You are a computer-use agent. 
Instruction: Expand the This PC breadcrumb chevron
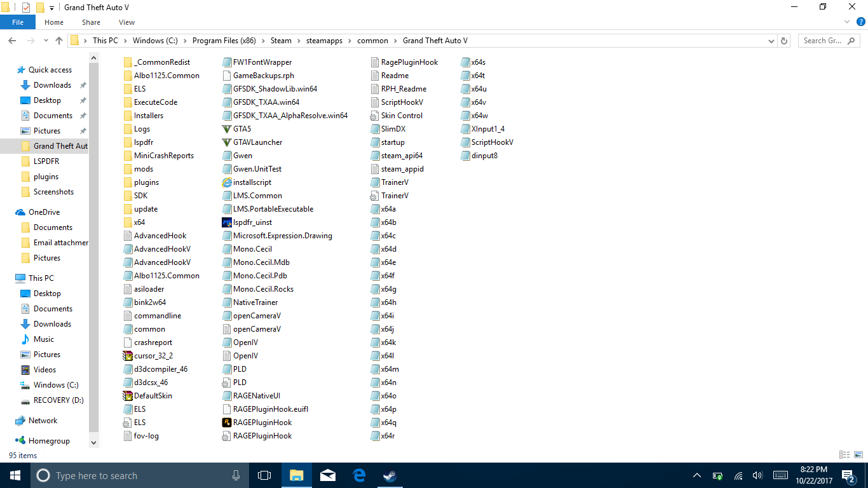pyautogui.click(x=125, y=41)
